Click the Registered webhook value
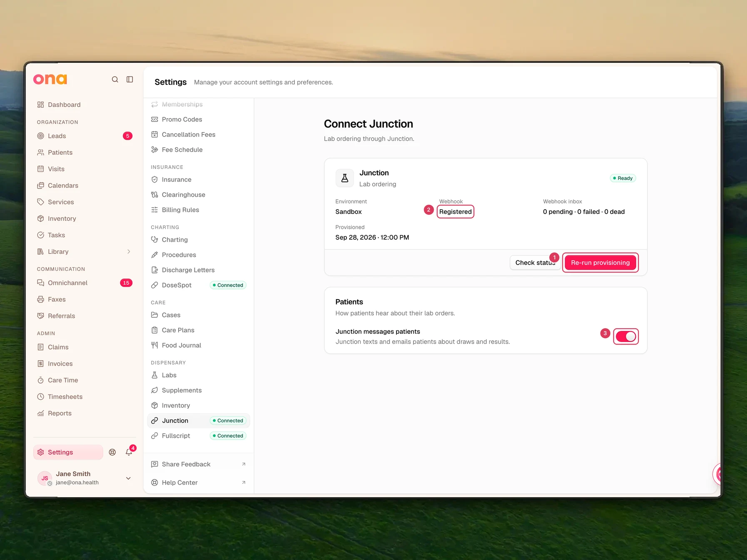The width and height of the screenshot is (747, 560). (455, 212)
